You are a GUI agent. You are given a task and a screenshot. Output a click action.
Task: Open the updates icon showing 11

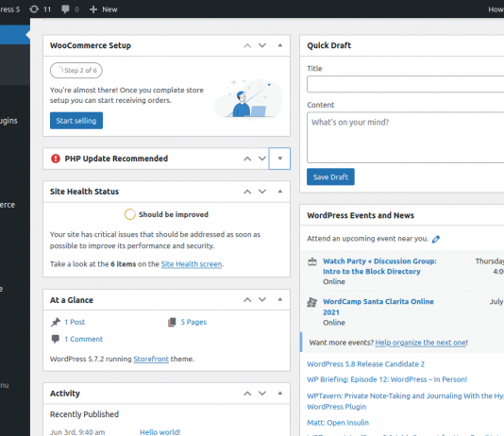(x=41, y=9)
